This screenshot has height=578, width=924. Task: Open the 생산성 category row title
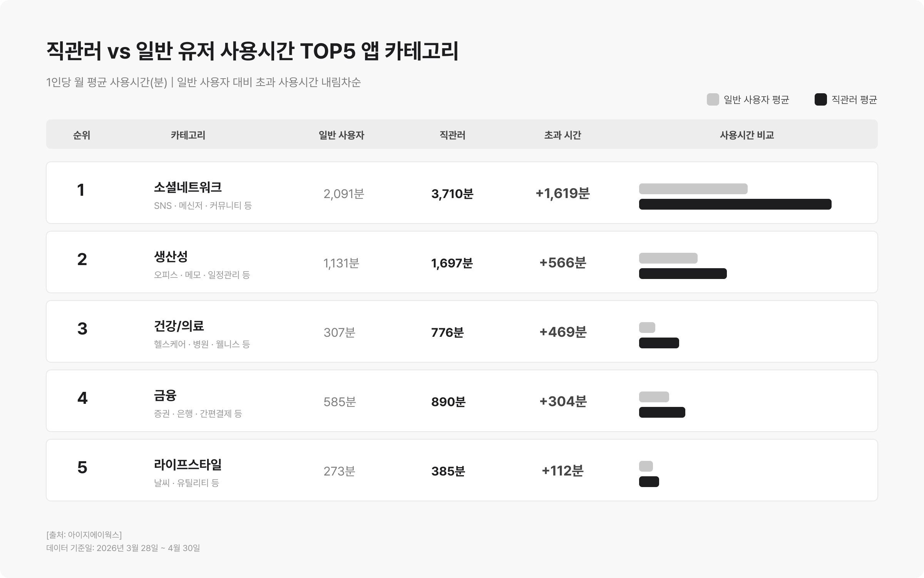tap(171, 257)
